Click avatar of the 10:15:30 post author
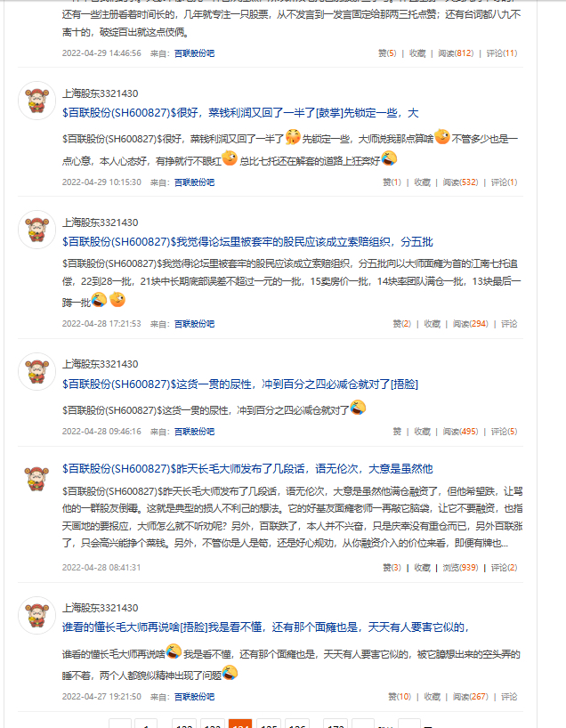 (x=36, y=101)
